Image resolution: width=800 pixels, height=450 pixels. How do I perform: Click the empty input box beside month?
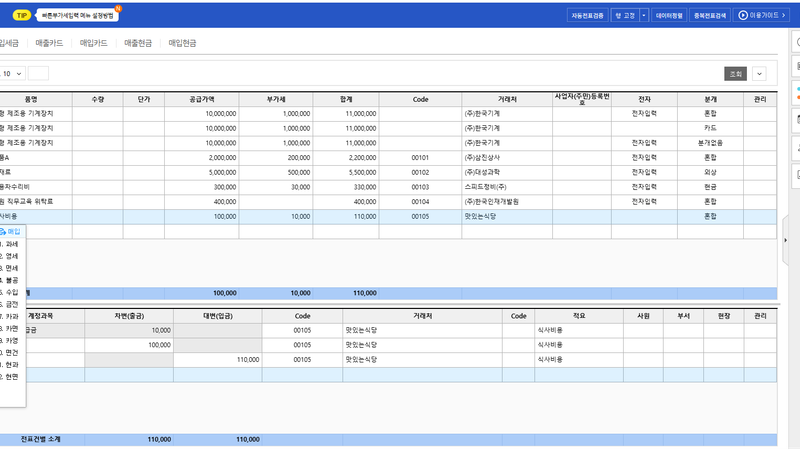[x=38, y=73]
